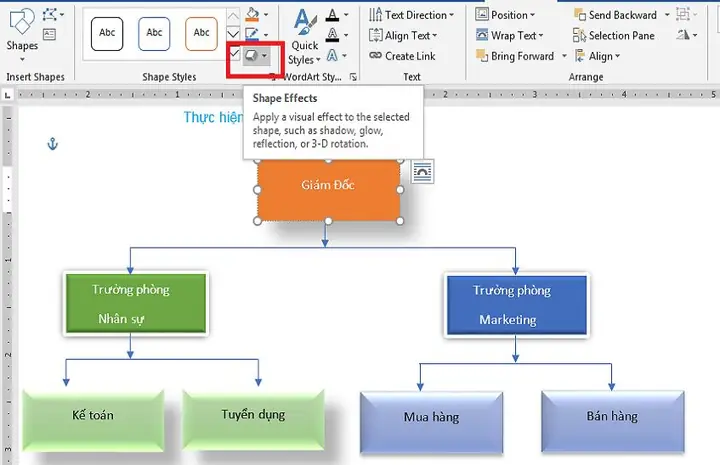Click the Shape Outline pen icon
The image size is (720, 465).
pos(252,34)
